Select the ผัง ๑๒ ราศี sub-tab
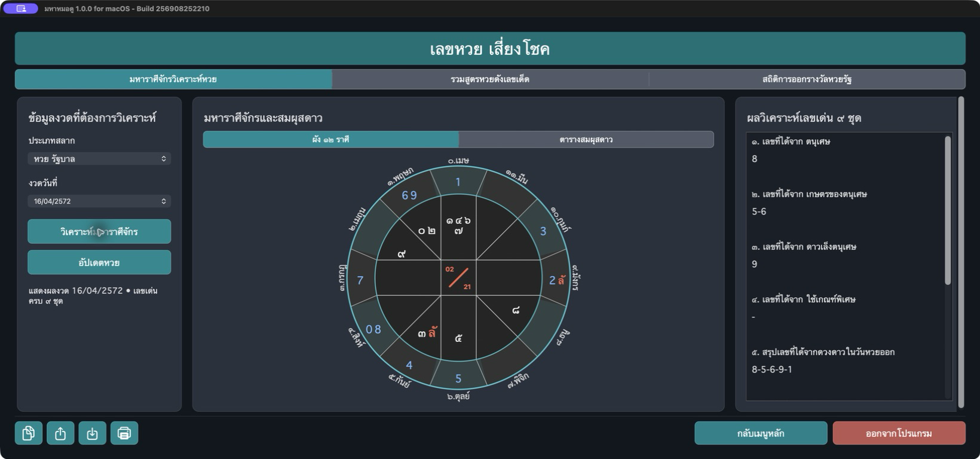This screenshot has width=980, height=459. pos(331,139)
